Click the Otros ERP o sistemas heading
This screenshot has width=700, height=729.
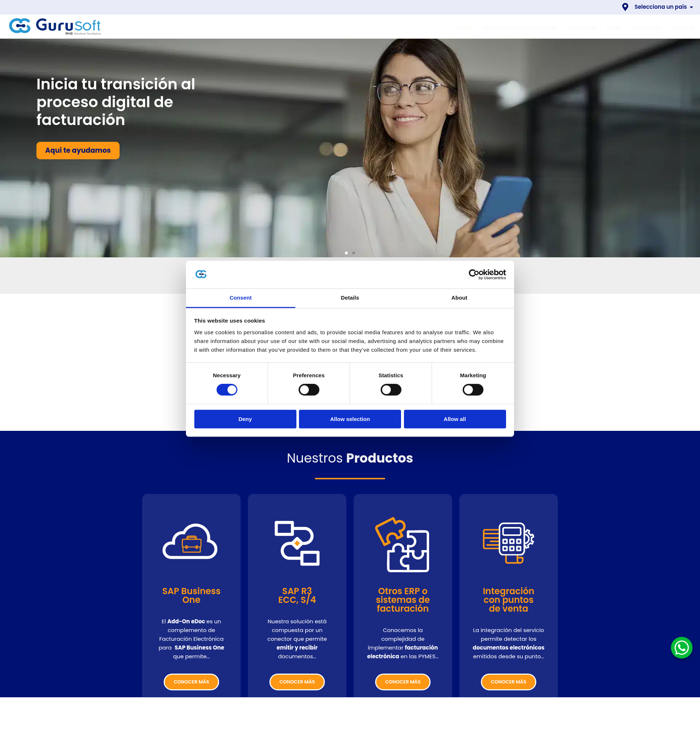(403, 600)
